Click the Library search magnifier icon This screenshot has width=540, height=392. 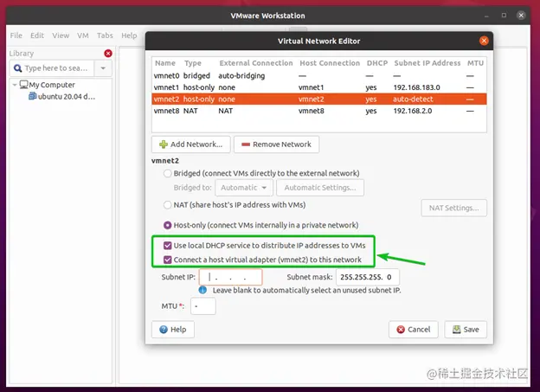click(x=17, y=68)
